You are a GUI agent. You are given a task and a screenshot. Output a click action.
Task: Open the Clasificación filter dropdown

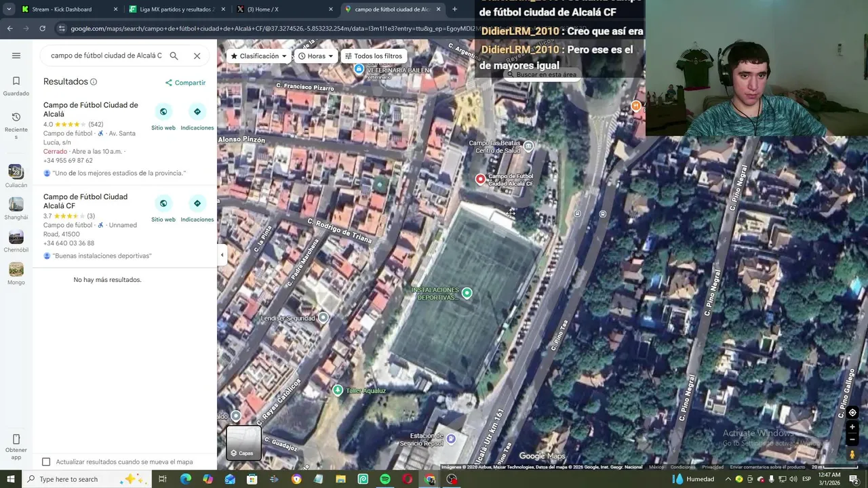(x=258, y=56)
